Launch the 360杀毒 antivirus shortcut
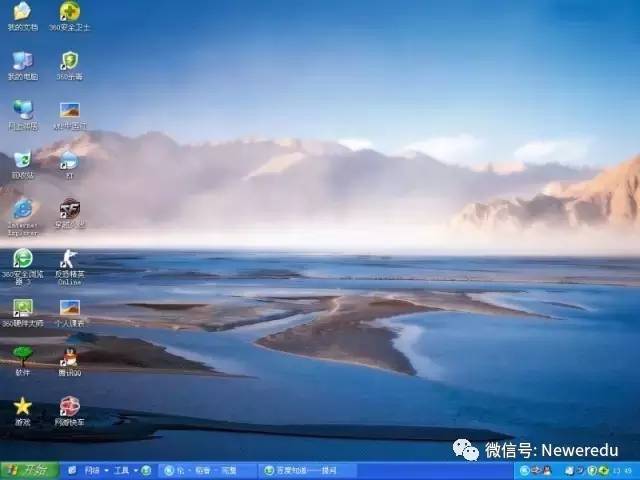 [69, 66]
